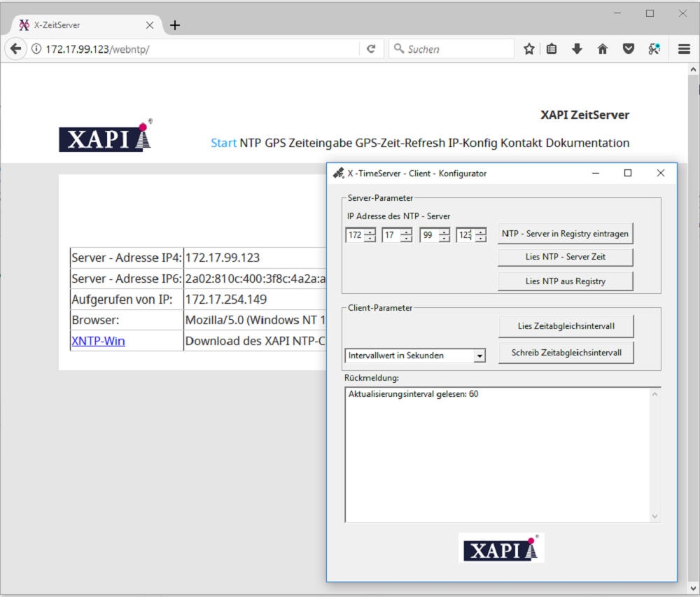The height and width of the screenshot is (597, 700).
Task: Open the GPS-Zeit-Refresh navigation item
Action: coord(400,143)
